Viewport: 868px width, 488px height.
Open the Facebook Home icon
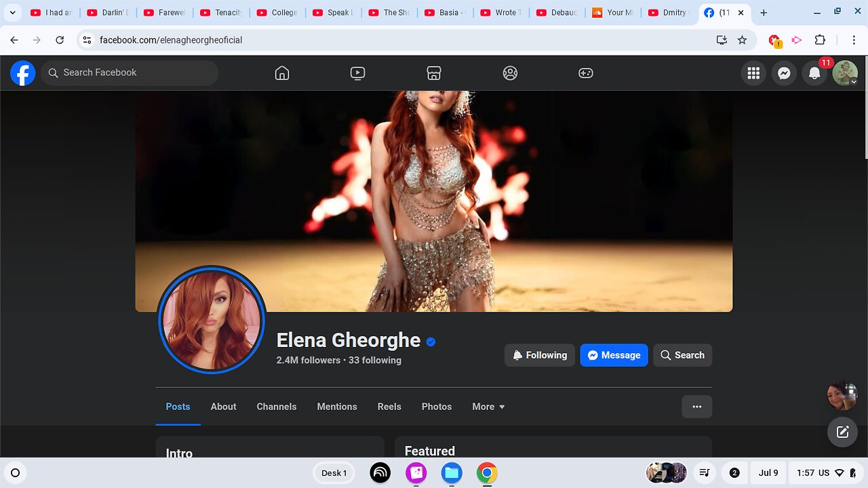pos(282,73)
